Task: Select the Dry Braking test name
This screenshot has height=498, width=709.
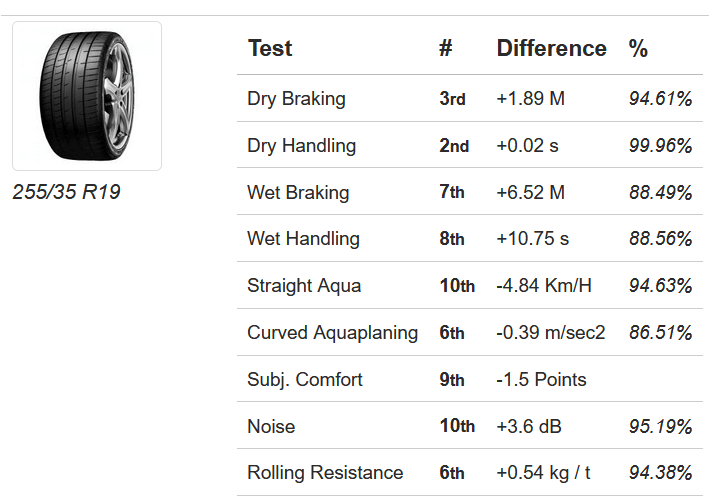Action: click(296, 99)
